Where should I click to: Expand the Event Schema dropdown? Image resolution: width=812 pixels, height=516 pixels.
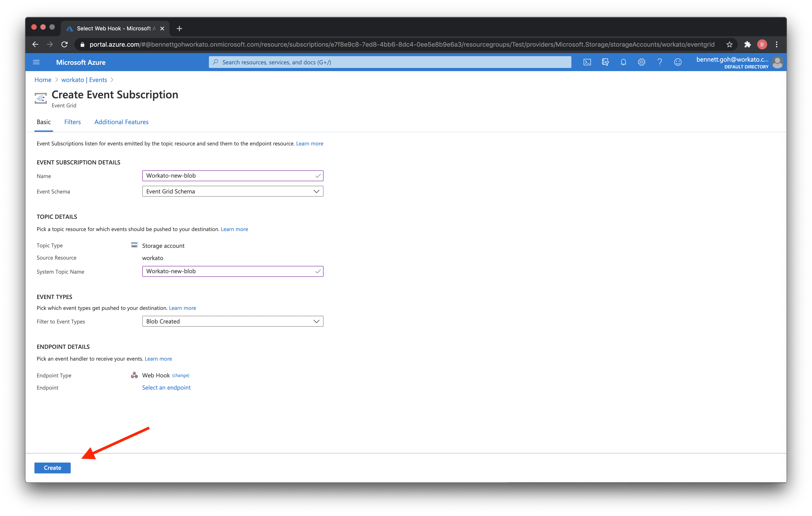click(x=233, y=191)
